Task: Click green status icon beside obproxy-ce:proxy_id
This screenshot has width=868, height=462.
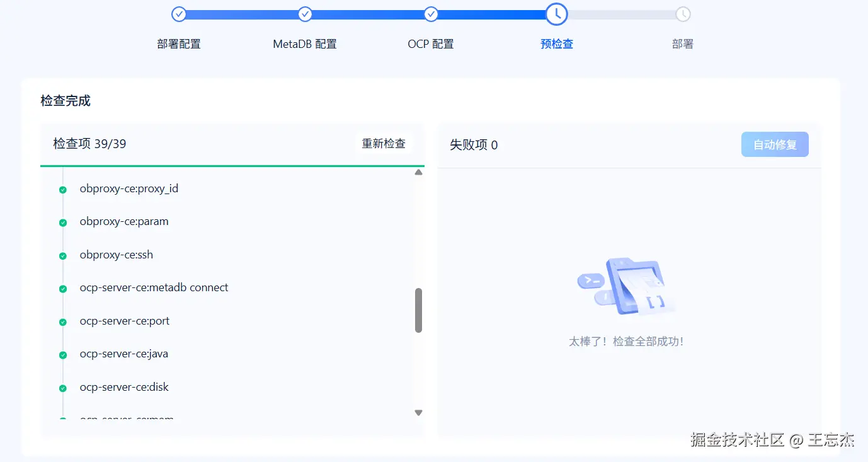Action: (x=63, y=190)
